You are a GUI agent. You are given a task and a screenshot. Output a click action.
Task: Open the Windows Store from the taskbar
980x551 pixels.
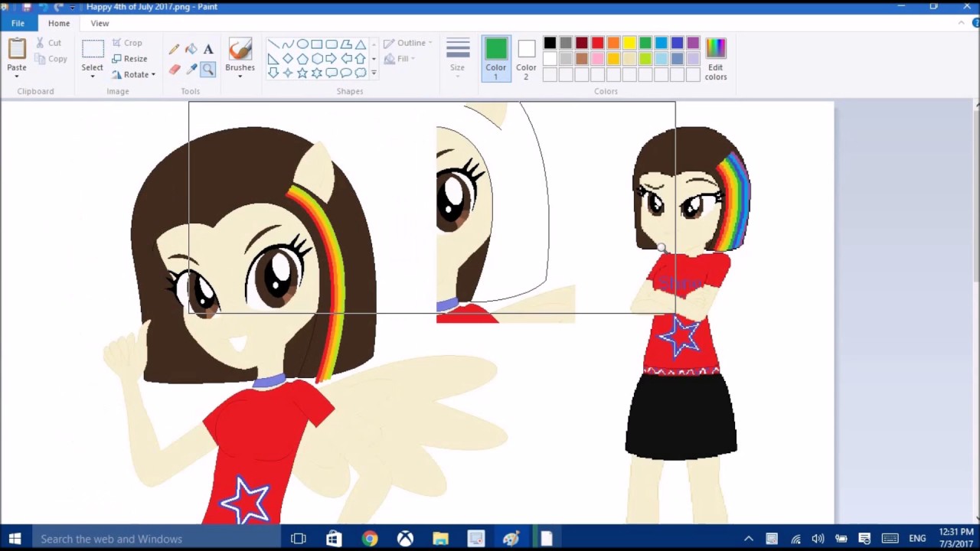334,539
